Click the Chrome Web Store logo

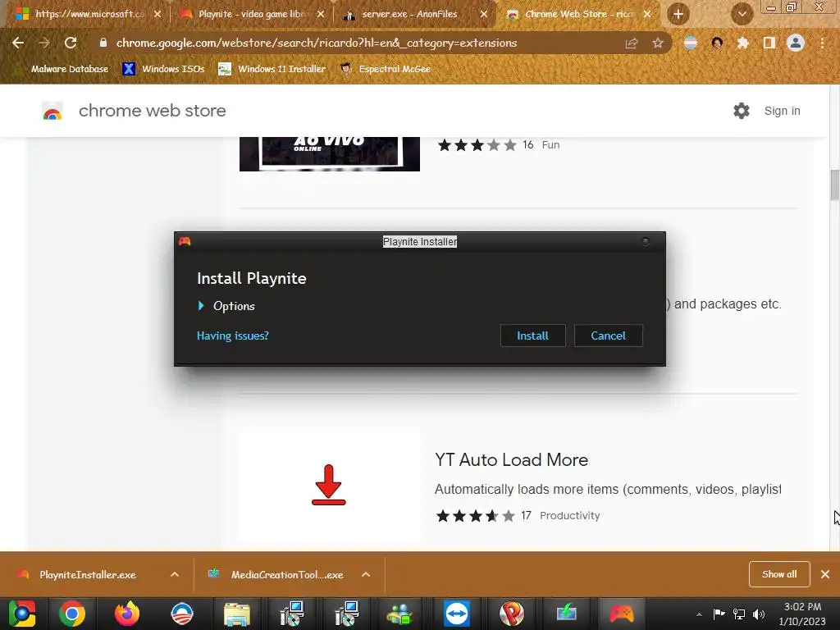[52, 111]
